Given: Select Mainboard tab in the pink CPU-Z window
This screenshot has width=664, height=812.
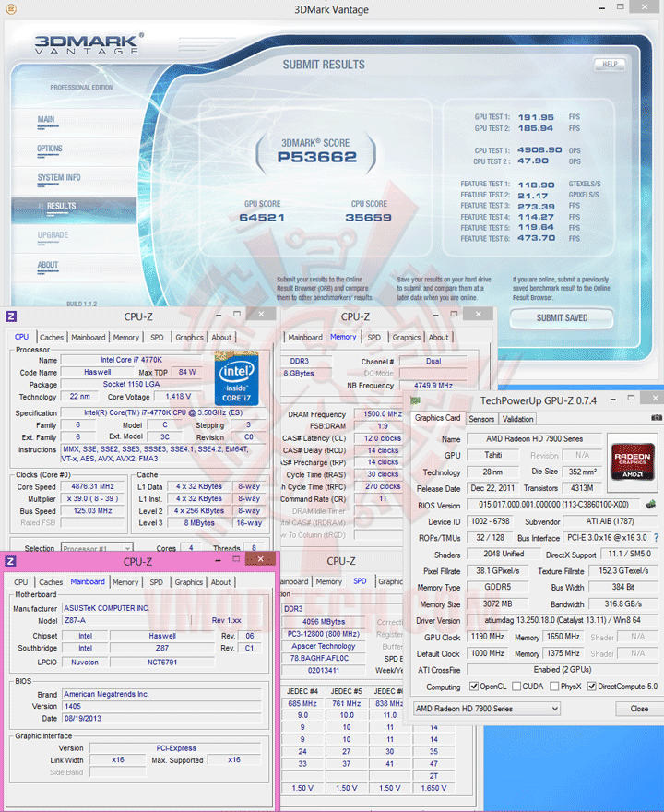Looking at the screenshot, I should point(88,581).
